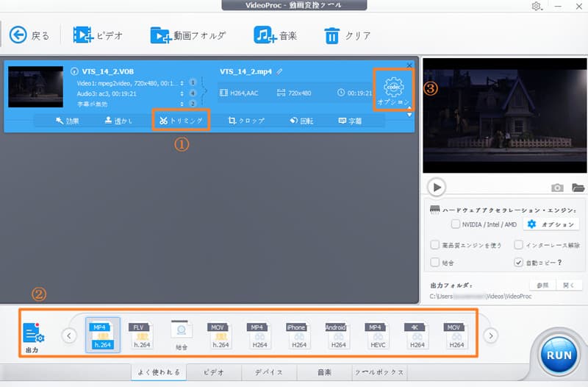Add a video with ビデオ
The height and width of the screenshot is (387, 588).
tap(98, 35)
